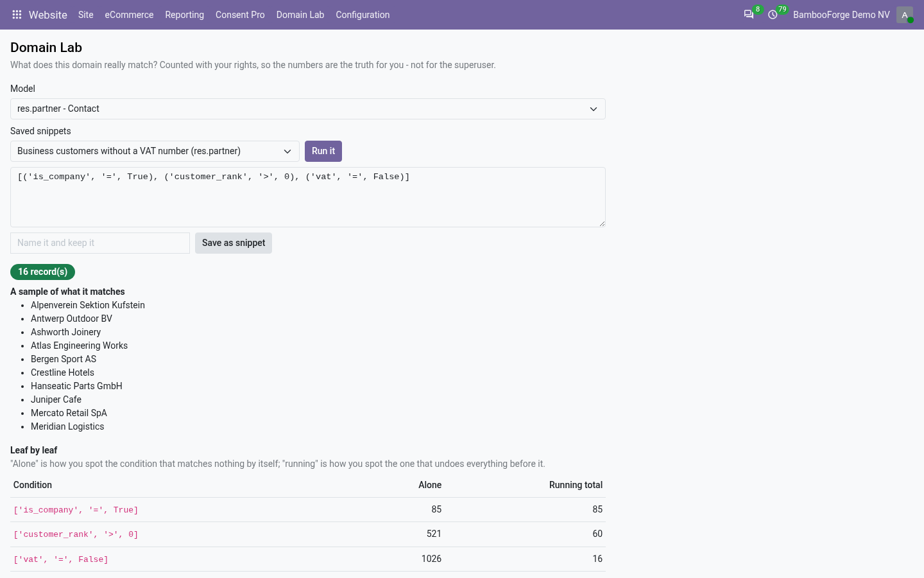Viewport: 924px width, 578px height.
Task: Click Bergen Sport AS in the sample list
Action: tap(64, 359)
